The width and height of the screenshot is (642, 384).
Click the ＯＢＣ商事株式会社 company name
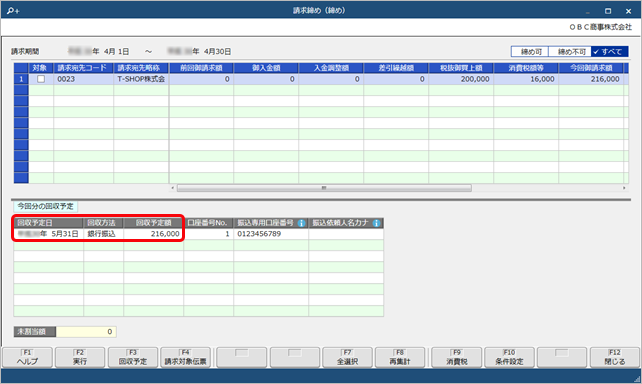click(601, 27)
